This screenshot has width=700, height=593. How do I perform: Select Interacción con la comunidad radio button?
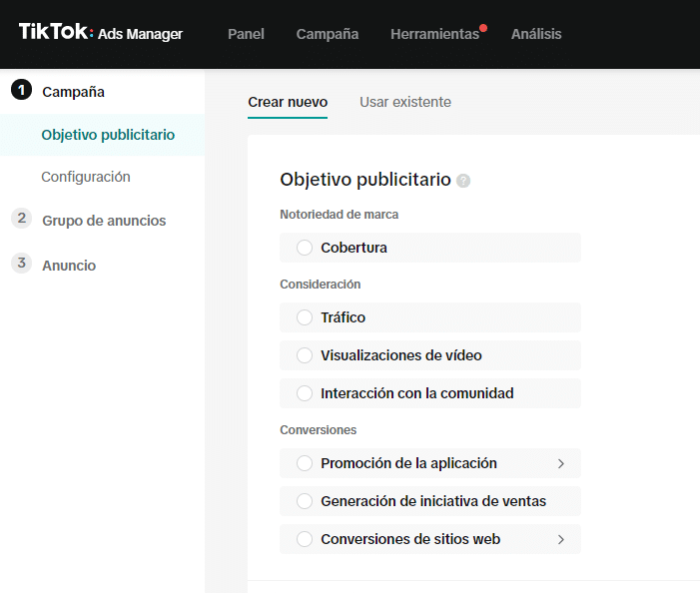[x=305, y=393]
